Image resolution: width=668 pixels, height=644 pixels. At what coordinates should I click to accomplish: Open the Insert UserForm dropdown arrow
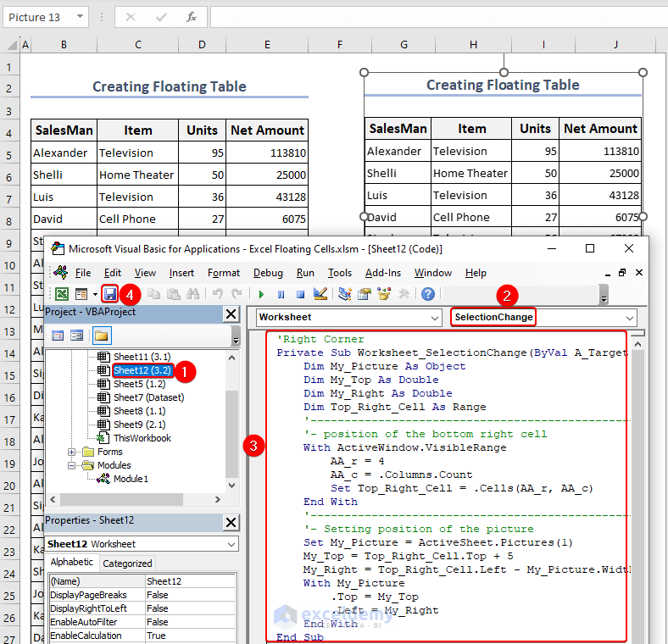coord(96,294)
